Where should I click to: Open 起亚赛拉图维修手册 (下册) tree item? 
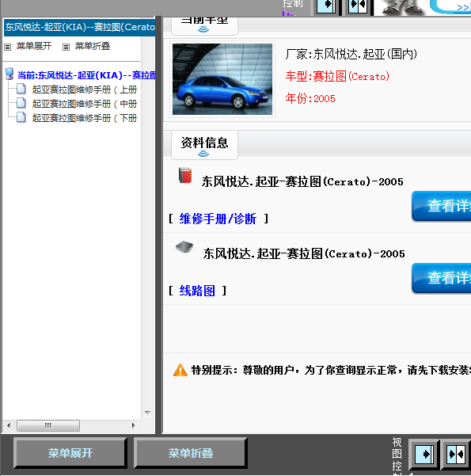point(85,118)
